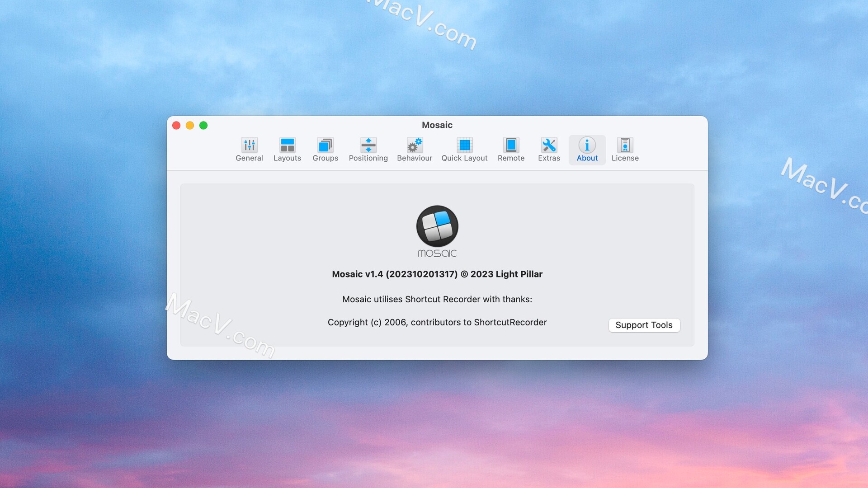
Task: Open Behaviour settings panel
Action: 415,150
